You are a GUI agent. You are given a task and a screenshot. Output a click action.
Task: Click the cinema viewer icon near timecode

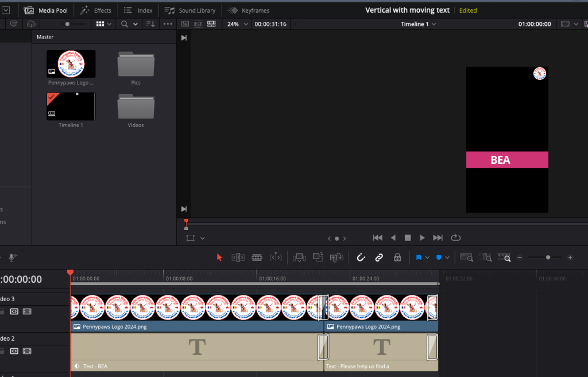click(565, 24)
